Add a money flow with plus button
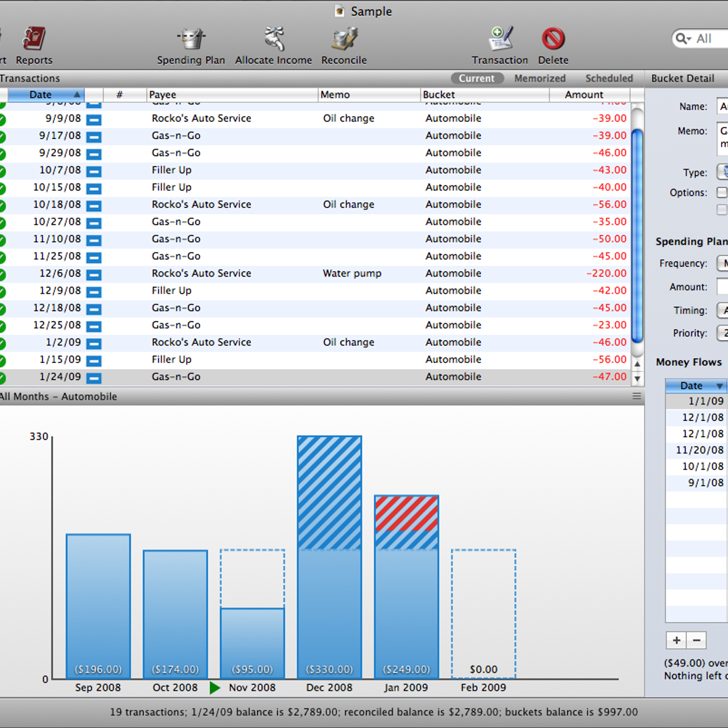Image resolution: width=728 pixels, height=728 pixels. point(676,640)
